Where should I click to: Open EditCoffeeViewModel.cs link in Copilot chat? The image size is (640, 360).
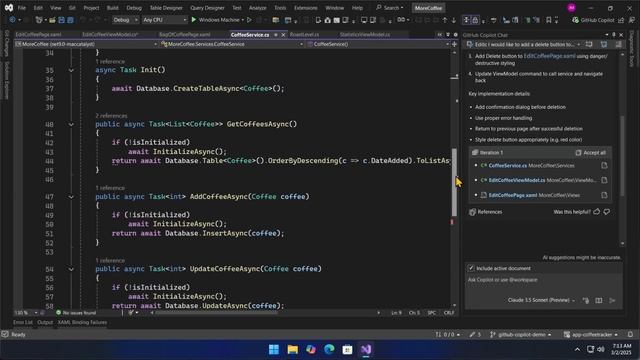(x=517, y=180)
